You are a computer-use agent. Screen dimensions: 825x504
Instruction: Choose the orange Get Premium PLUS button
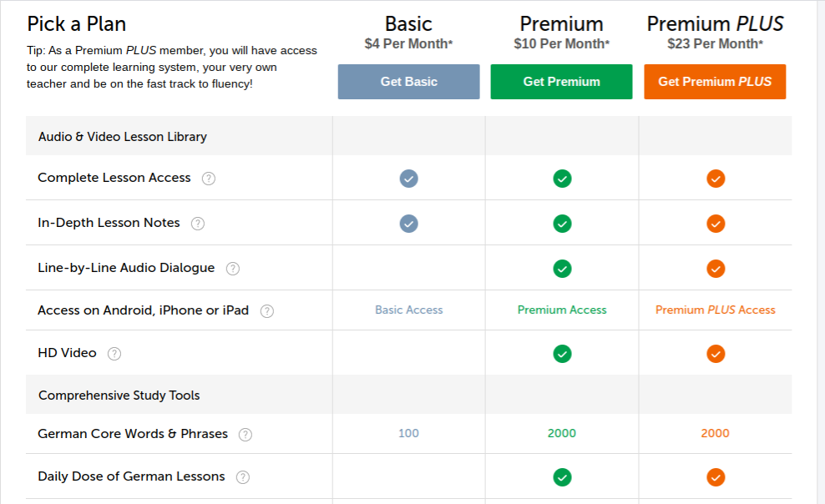pos(715,82)
